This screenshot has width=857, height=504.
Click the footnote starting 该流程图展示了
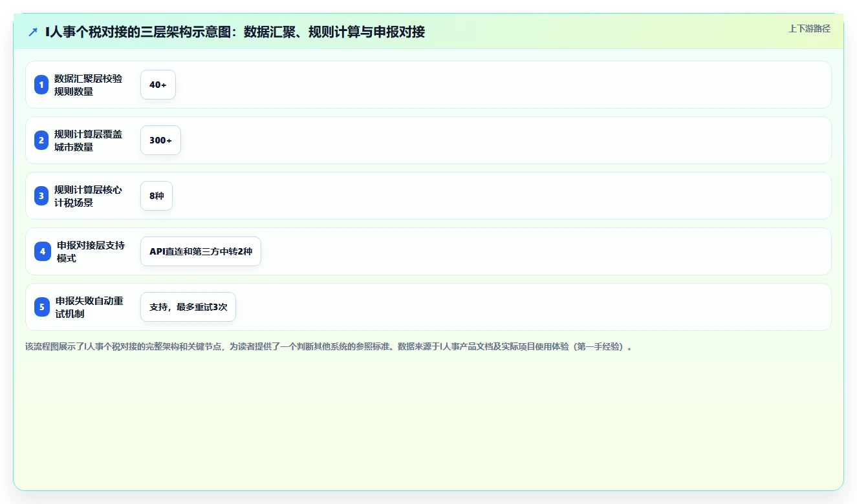pyautogui.click(x=329, y=346)
